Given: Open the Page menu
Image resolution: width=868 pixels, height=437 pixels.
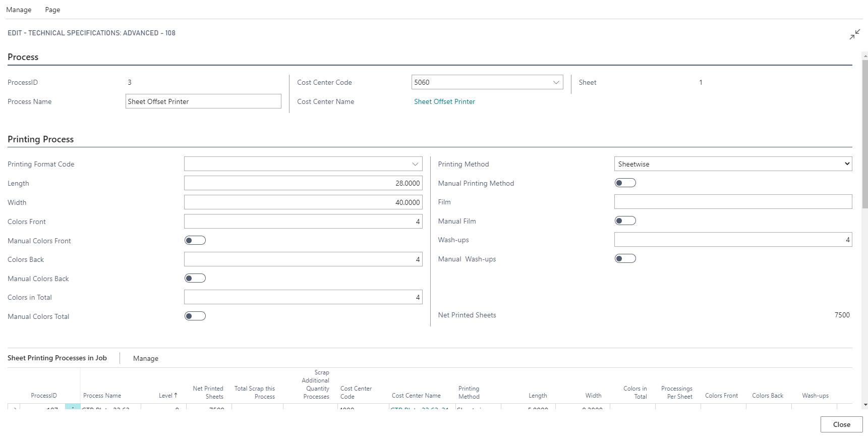Looking at the screenshot, I should tap(52, 10).
